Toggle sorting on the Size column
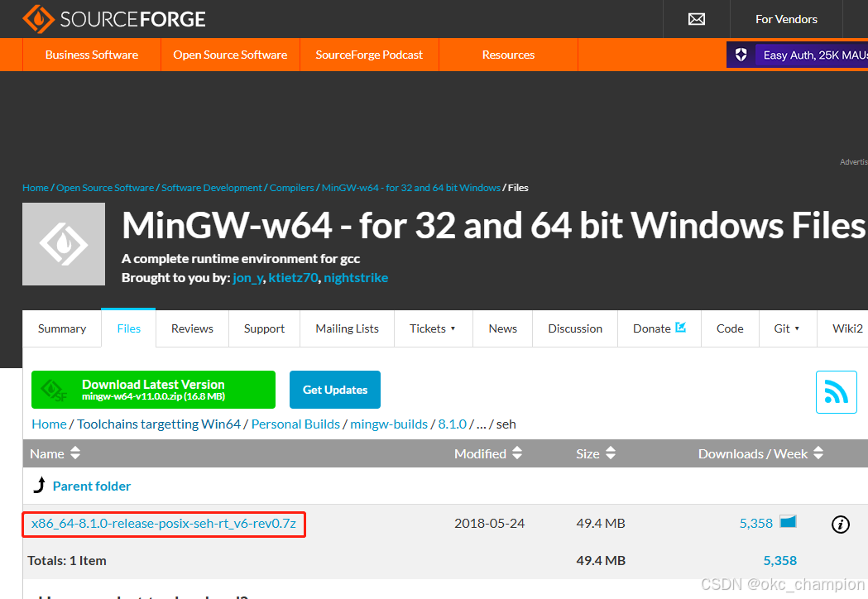 pos(611,453)
